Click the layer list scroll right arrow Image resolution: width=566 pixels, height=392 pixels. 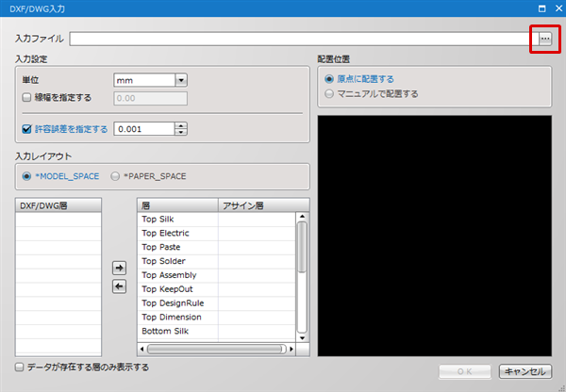pyautogui.click(x=291, y=349)
